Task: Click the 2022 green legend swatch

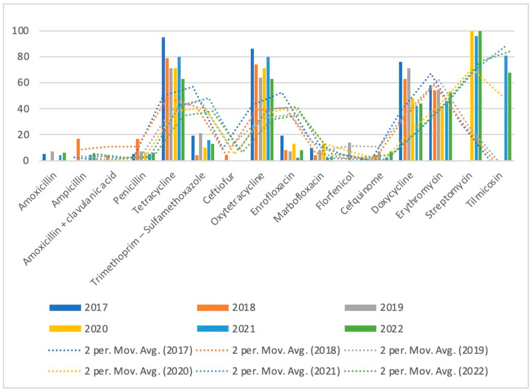Action: (360, 329)
